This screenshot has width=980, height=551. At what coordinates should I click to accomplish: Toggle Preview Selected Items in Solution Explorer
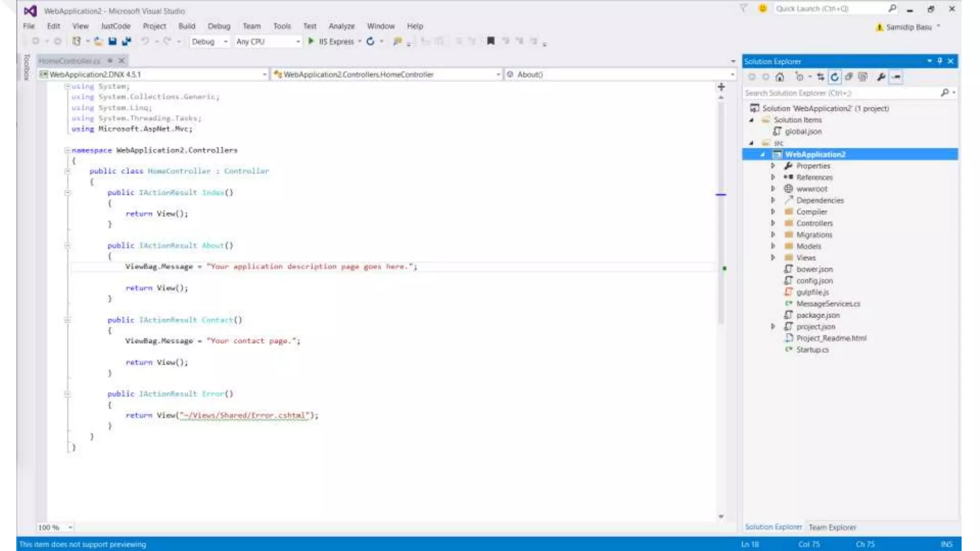coord(896,77)
